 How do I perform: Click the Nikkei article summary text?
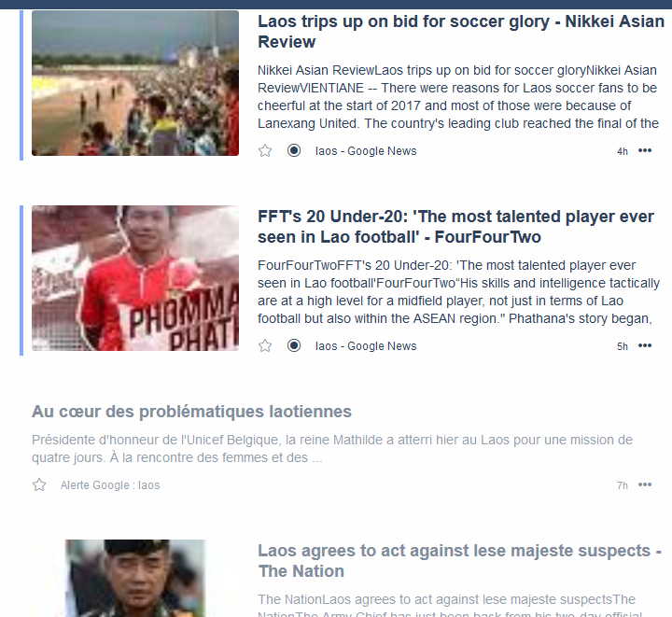point(457,97)
